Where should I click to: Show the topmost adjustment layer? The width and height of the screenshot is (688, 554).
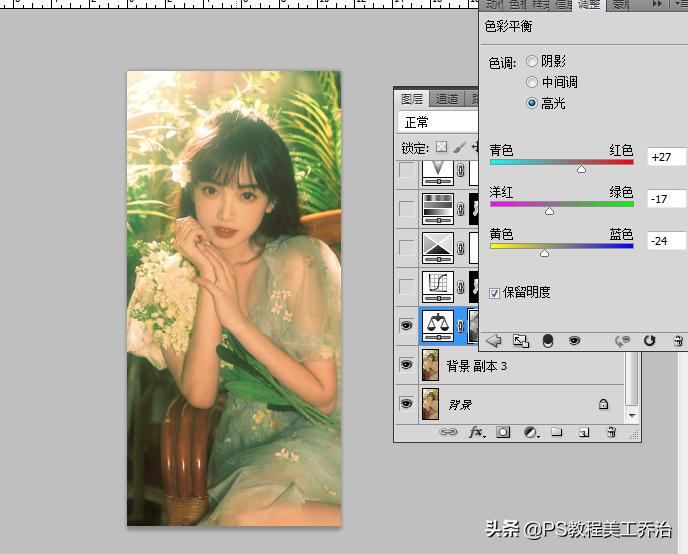click(407, 170)
